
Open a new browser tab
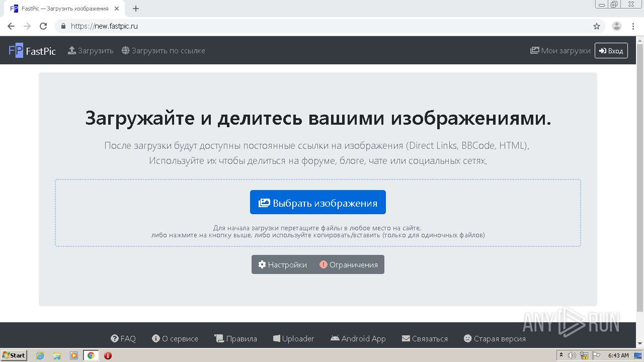click(136, 9)
